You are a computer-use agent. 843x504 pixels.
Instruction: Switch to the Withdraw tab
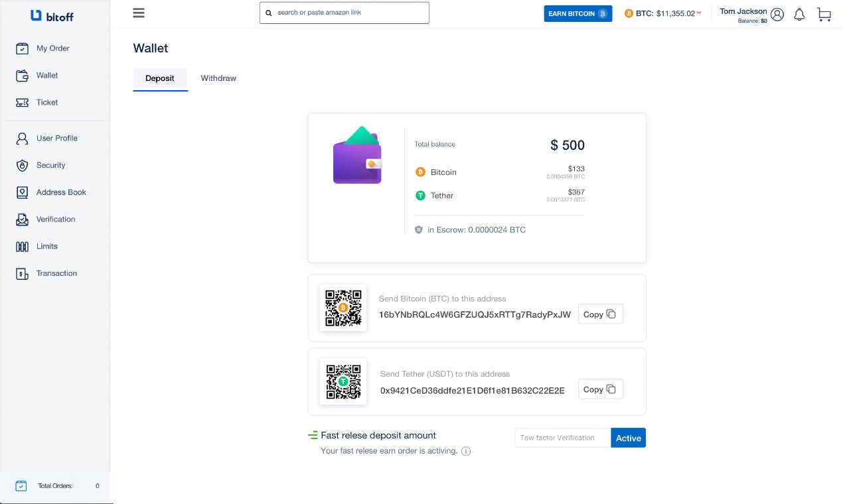click(x=218, y=78)
